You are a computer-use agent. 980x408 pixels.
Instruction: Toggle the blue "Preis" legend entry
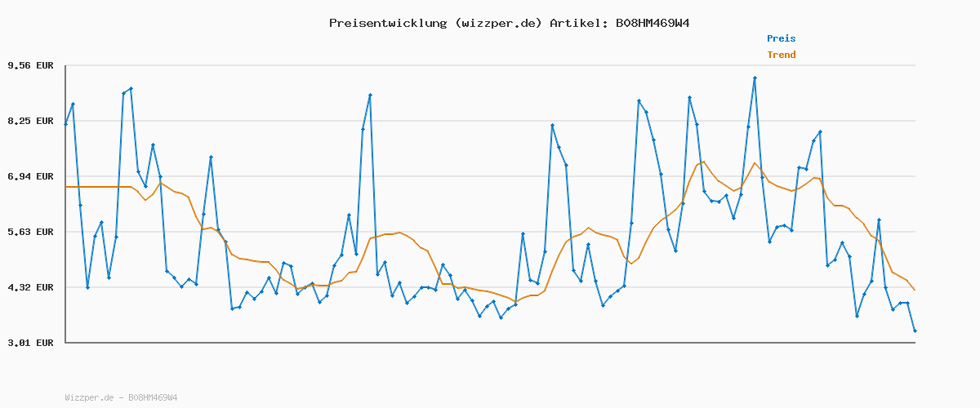click(781, 38)
